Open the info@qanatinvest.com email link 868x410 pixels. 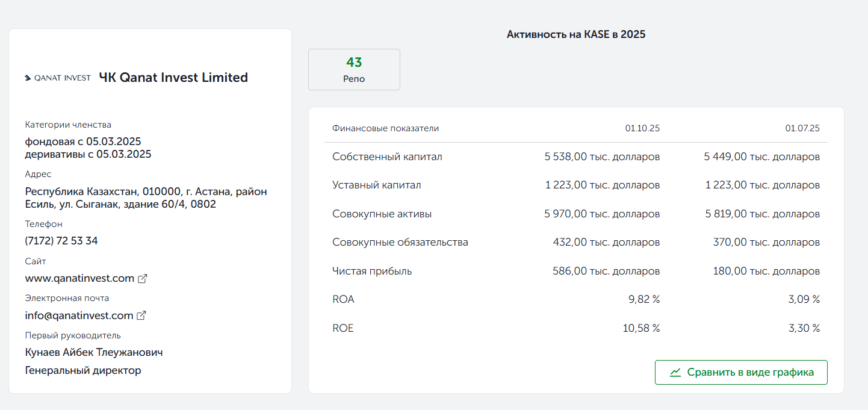pos(79,315)
